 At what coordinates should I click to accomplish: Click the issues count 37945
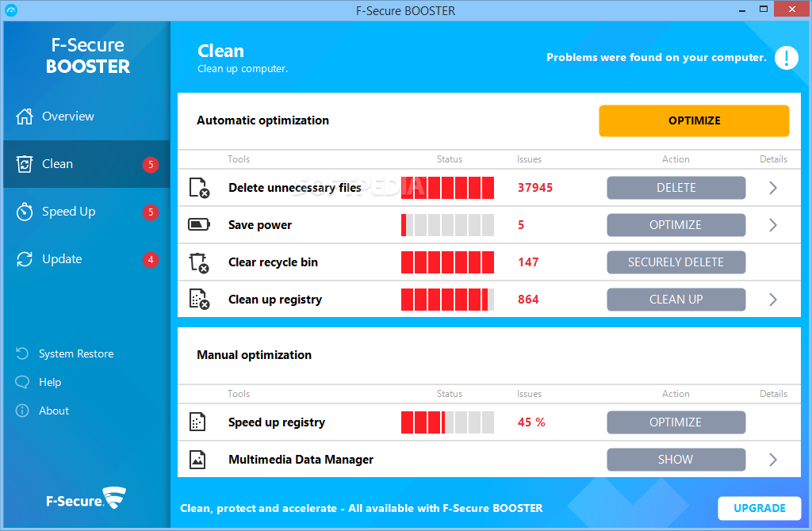(x=535, y=188)
